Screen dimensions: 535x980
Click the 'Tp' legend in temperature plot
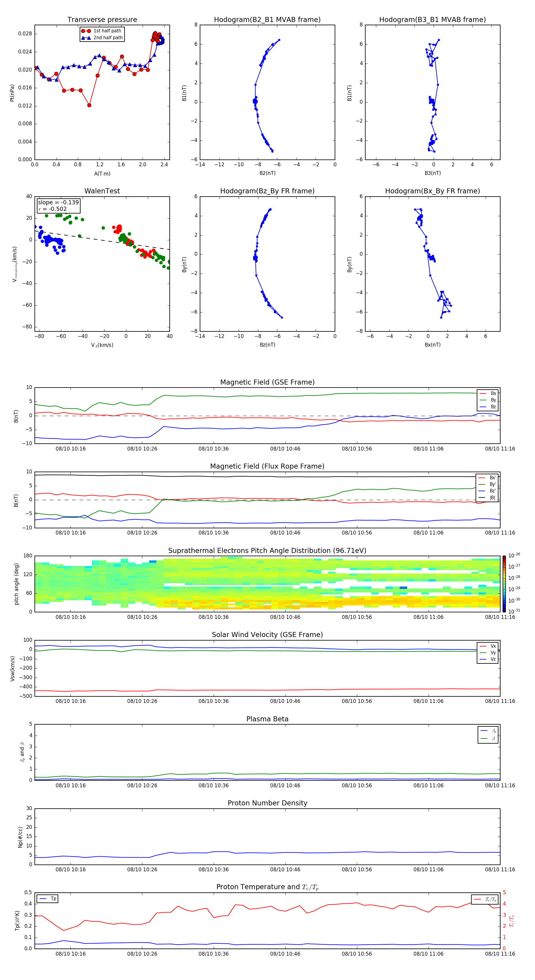(x=47, y=899)
